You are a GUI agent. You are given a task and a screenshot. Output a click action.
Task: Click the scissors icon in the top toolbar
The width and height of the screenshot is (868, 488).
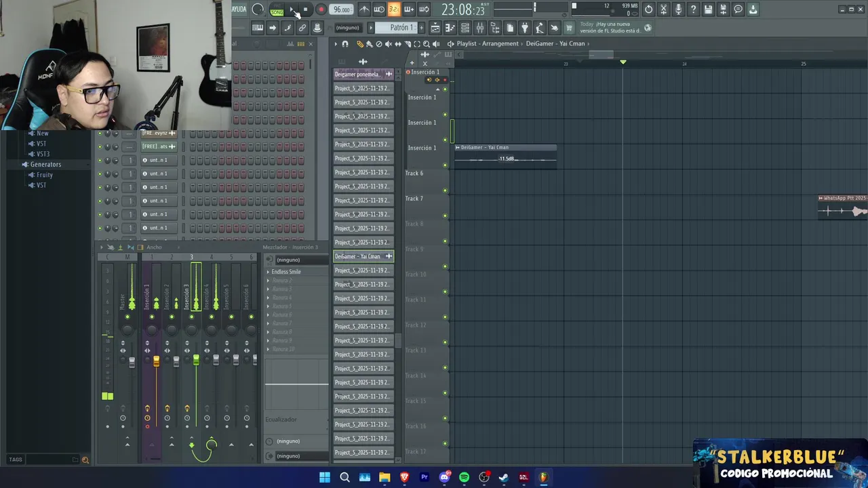[663, 9]
